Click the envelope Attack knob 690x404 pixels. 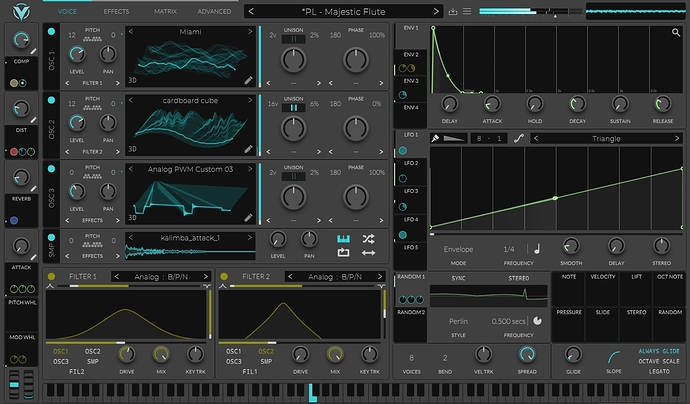pyautogui.click(x=492, y=103)
